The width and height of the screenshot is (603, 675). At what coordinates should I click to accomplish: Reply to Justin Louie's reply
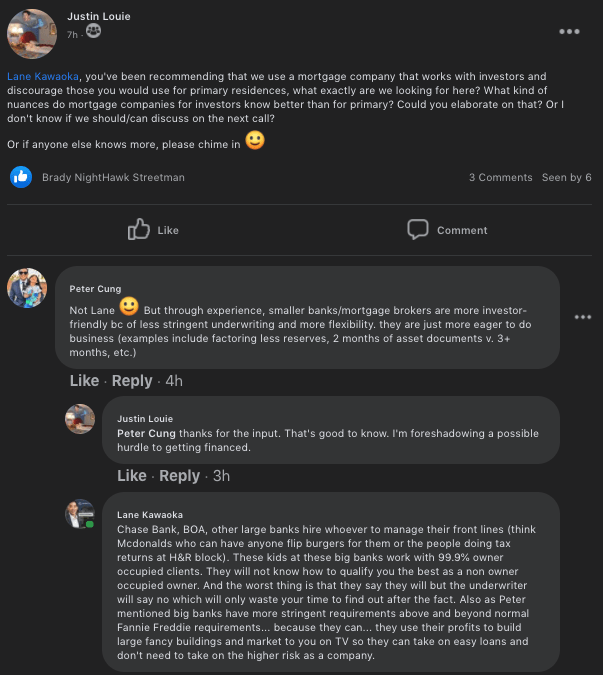(180, 476)
